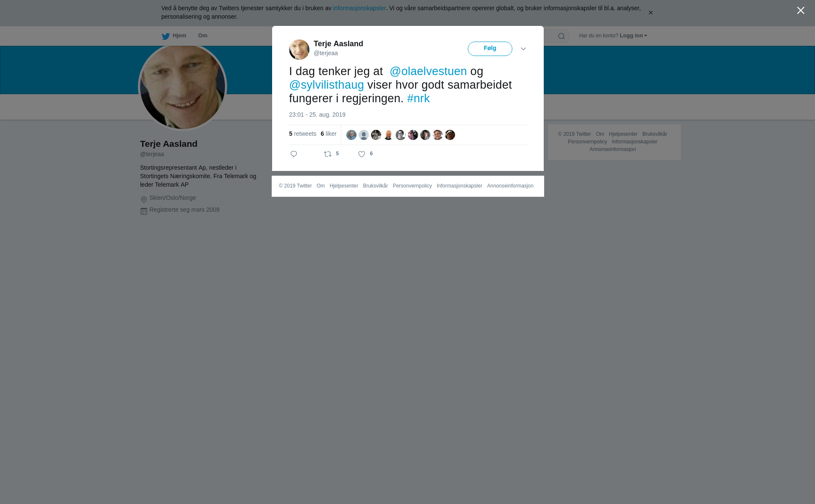Click the Twitter bird Hjem icon
This screenshot has height=504, width=815.
166,36
